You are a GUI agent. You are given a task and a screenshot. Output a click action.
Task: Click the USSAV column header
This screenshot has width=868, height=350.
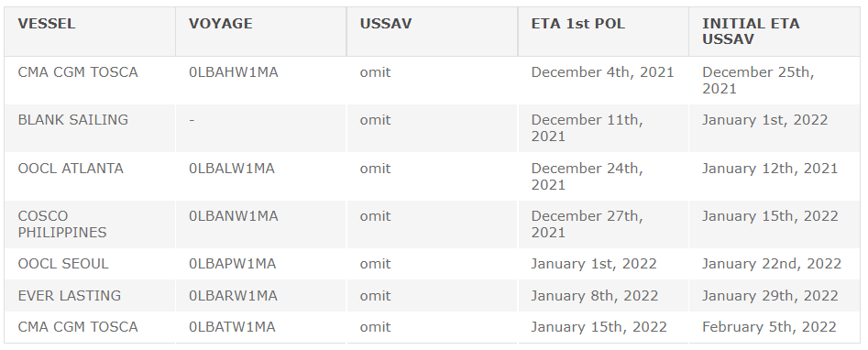[433, 32]
